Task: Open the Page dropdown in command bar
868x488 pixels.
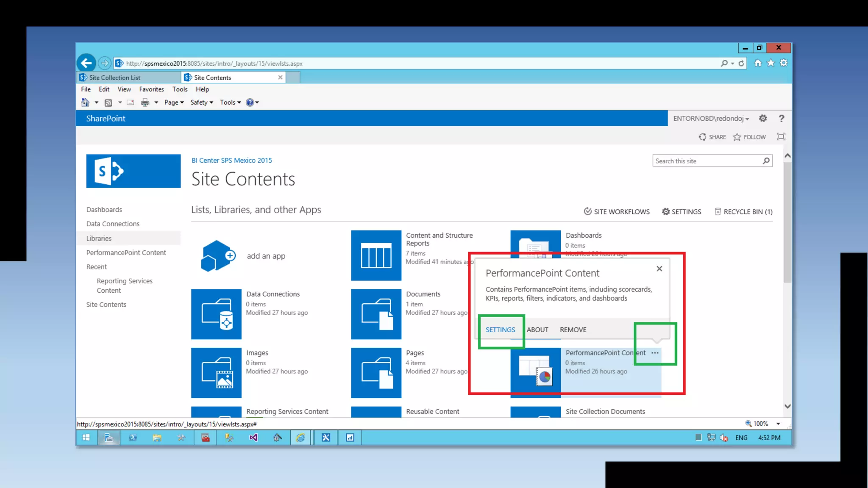Action: pos(174,103)
